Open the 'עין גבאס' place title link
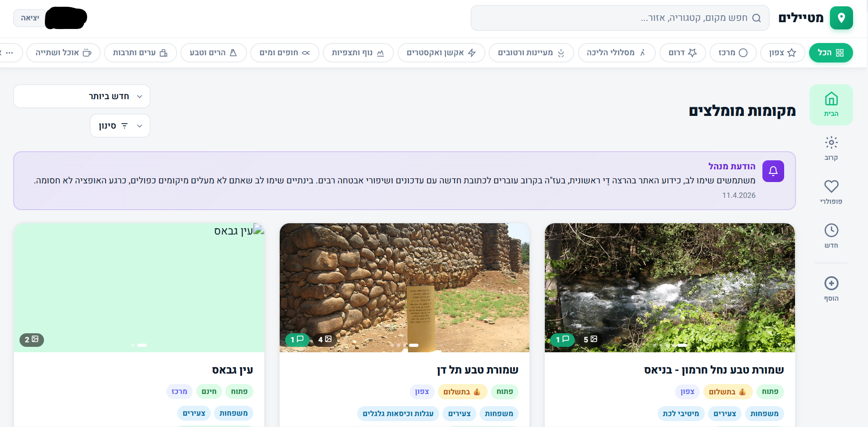868x427 pixels. (233, 370)
